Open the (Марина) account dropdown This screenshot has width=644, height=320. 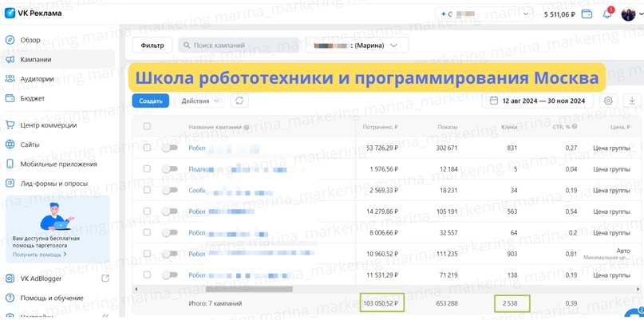pyautogui.click(x=357, y=45)
